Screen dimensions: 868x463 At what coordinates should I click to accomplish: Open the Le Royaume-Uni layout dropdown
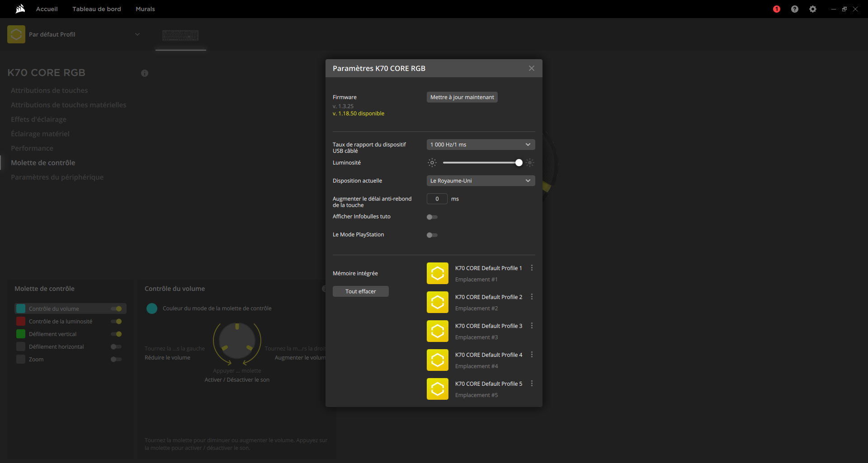click(x=481, y=181)
